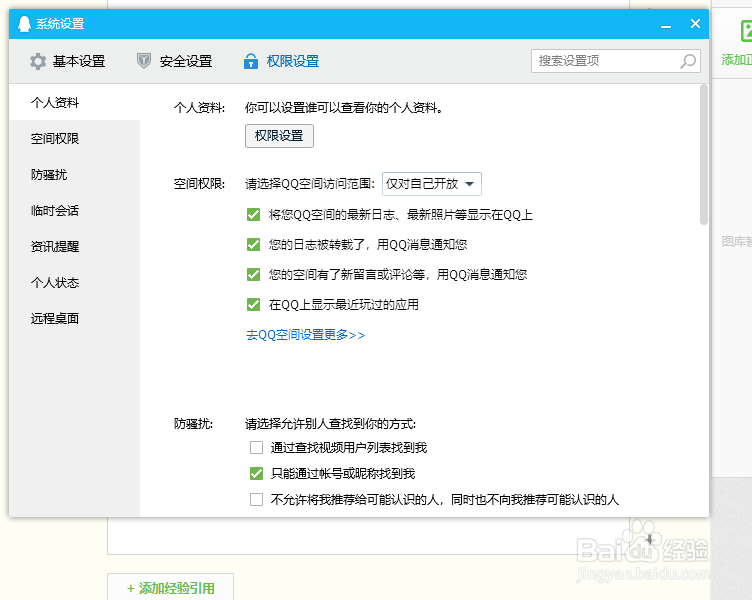Select 空间权限 in the sidebar
This screenshot has height=600, width=752.
pyautogui.click(x=74, y=139)
